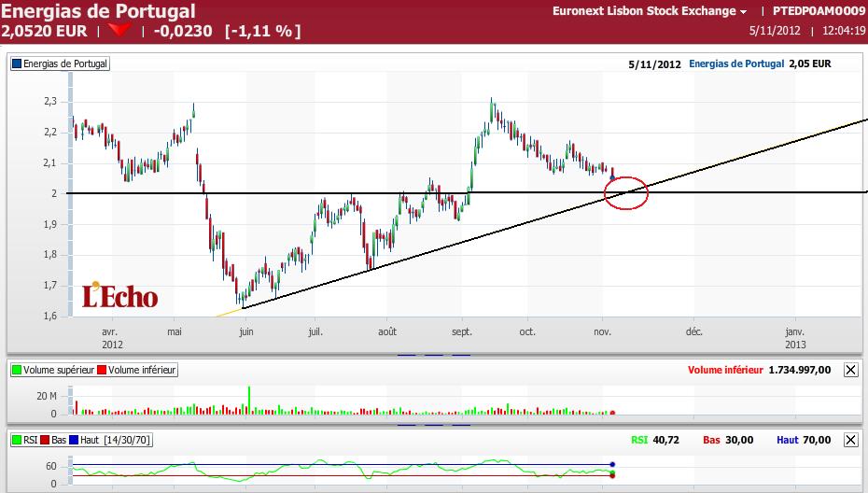The width and height of the screenshot is (868, 493).
Task: Click the 'avr. 2012' label on the time axis
Action: click(x=112, y=338)
